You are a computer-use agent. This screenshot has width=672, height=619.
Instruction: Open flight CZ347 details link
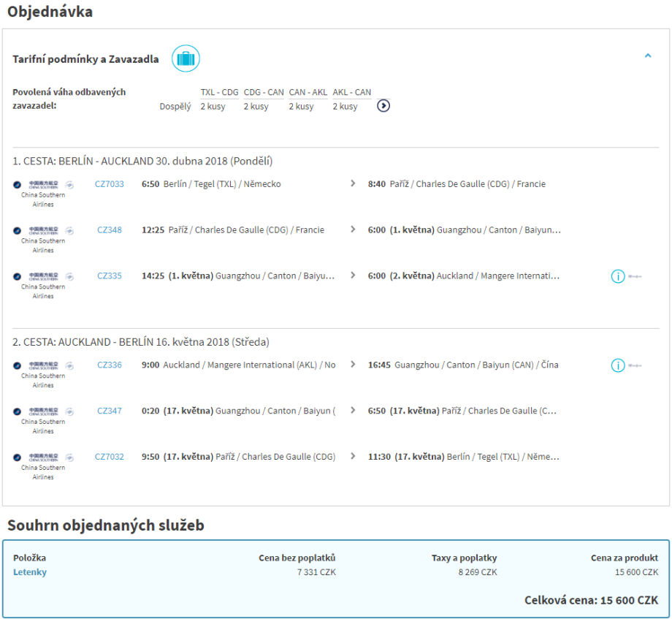(x=110, y=411)
